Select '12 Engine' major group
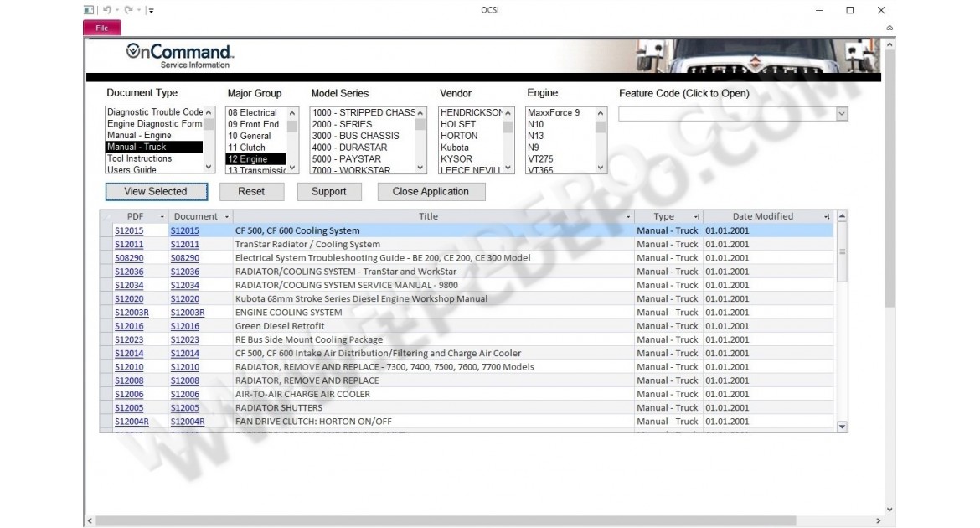Image resolution: width=980 pixels, height=528 pixels. click(x=255, y=159)
